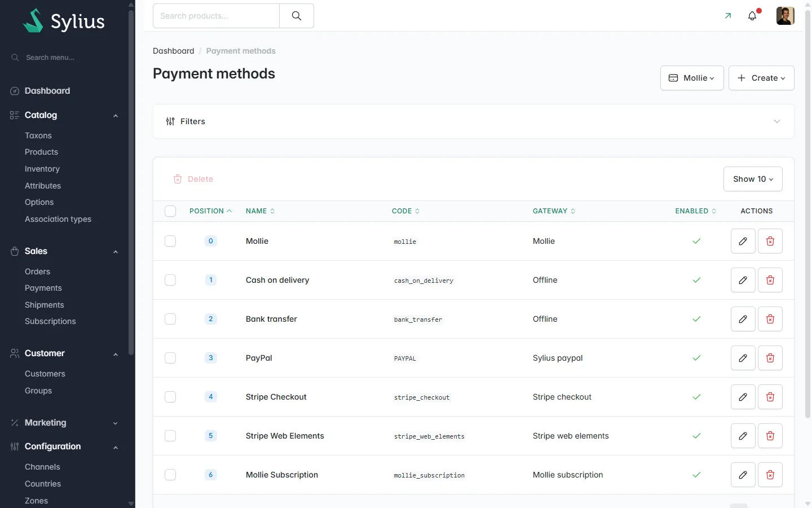812x508 pixels.
Task: Open Channels under Configuration
Action: click(42, 467)
